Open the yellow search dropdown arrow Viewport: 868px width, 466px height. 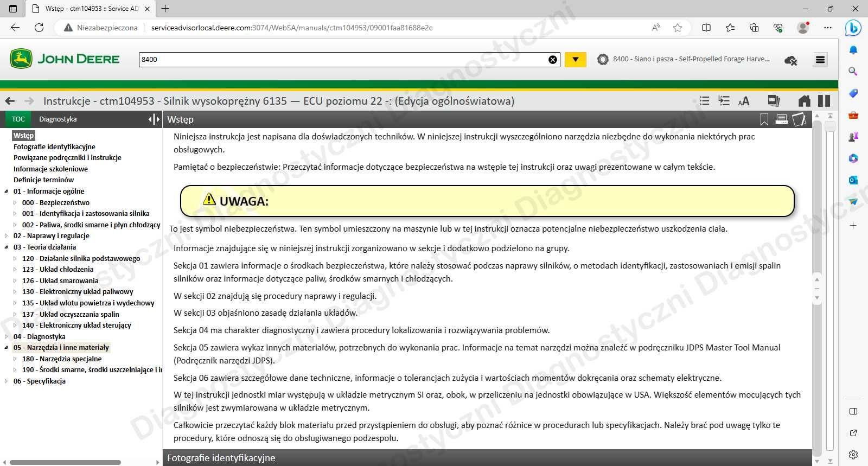tap(576, 60)
